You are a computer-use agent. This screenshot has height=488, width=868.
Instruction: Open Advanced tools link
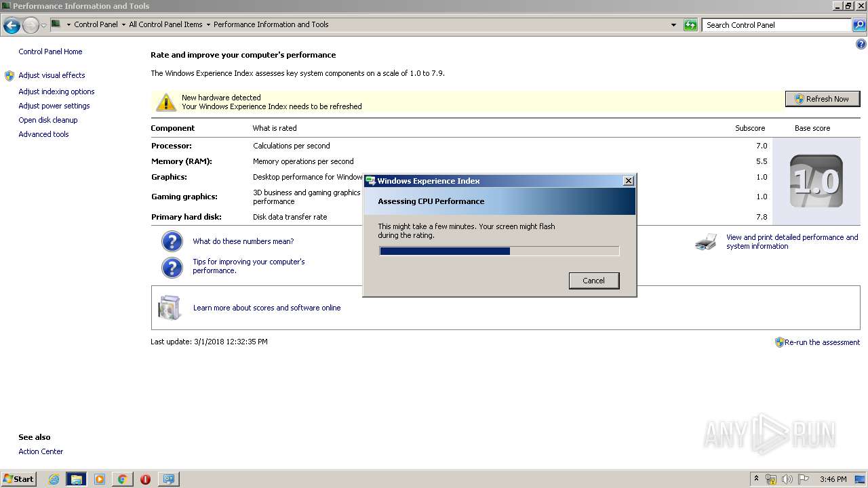43,134
